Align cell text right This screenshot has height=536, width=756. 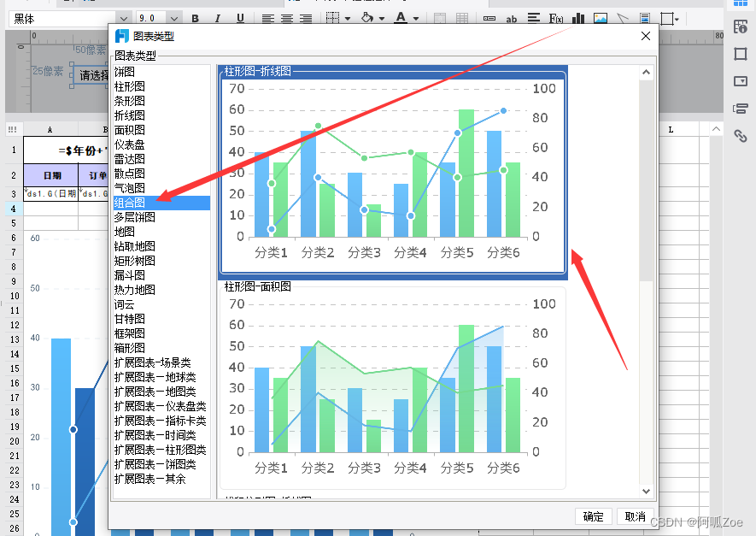click(x=306, y=19)
